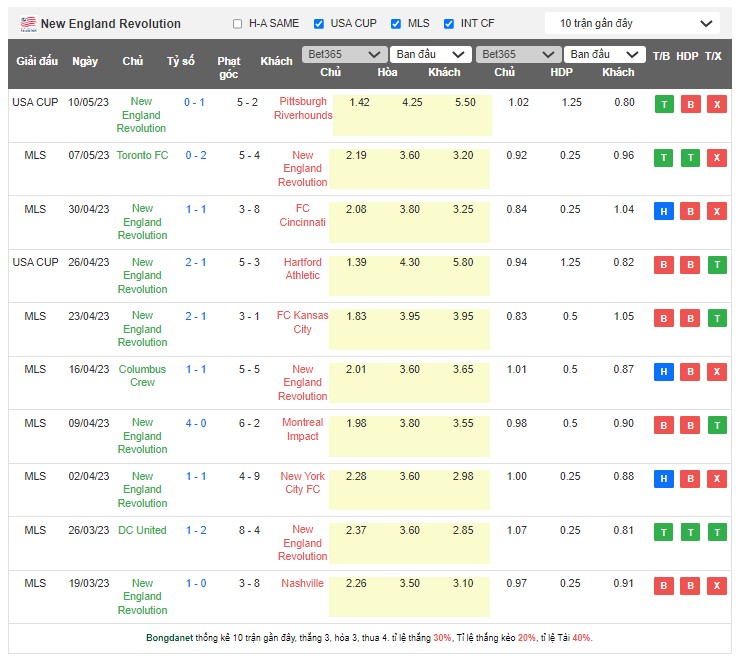Viewport: 736px width, 661px height.
Task: Click green T over/under badge in Montreal Impact row
Action: point(716,424)
